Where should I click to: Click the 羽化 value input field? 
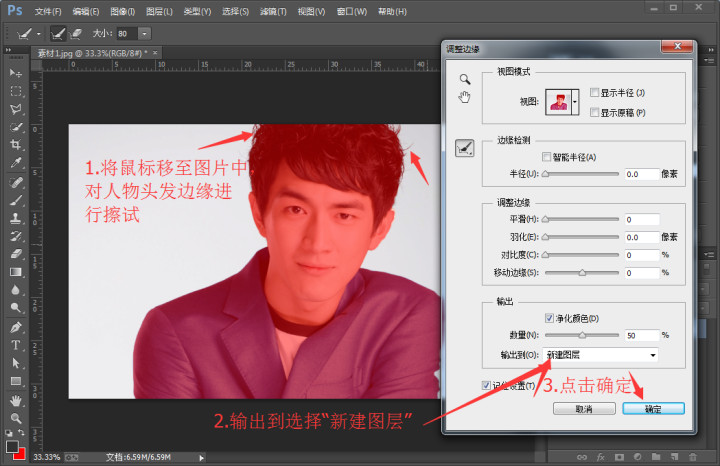tap(640, 237)
